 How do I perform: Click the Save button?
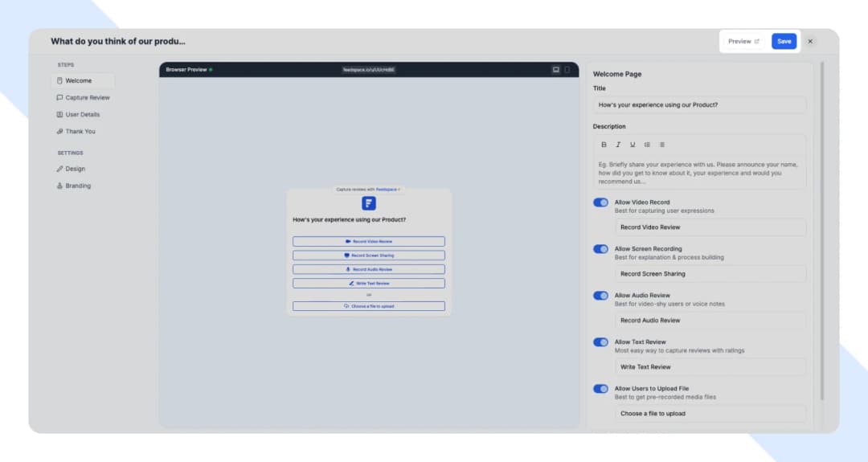(784, 42)
